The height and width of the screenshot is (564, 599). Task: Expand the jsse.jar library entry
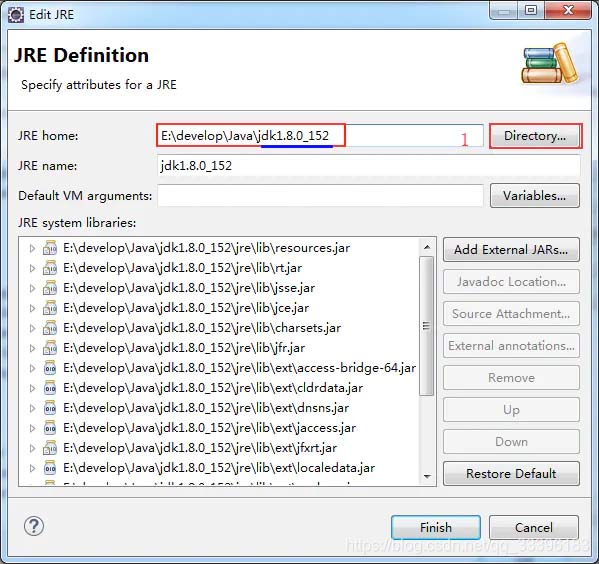[32, 288]
